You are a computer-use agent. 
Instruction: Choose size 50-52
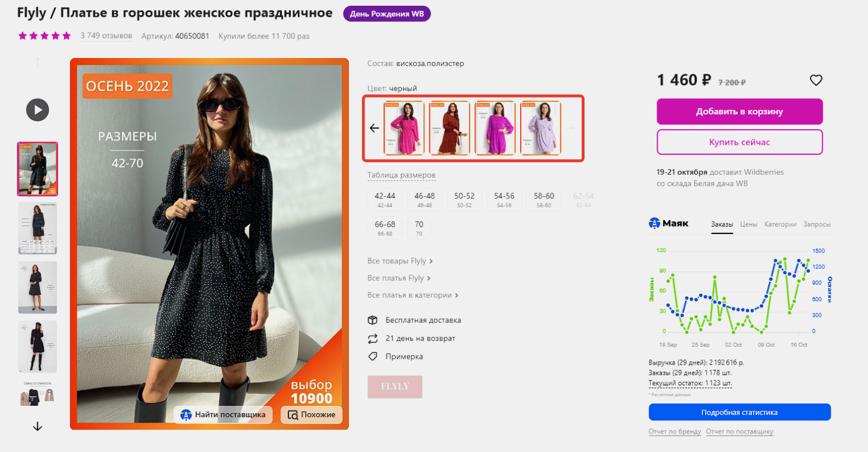(x=464, y=200)
